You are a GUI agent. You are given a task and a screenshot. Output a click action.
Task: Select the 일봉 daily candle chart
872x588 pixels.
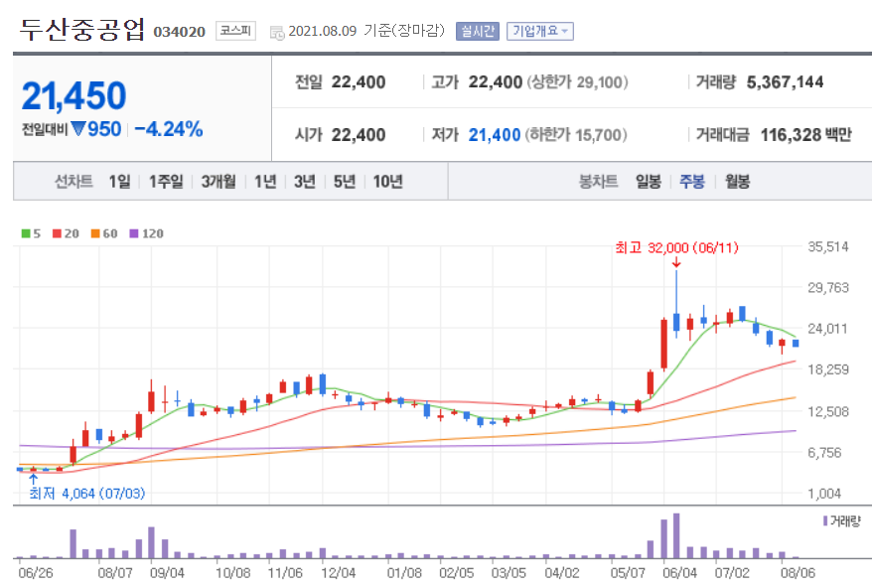click(x=649, y=182)
